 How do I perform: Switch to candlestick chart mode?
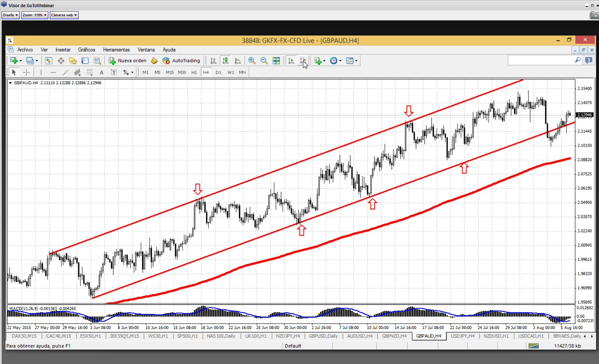point(226,61)
